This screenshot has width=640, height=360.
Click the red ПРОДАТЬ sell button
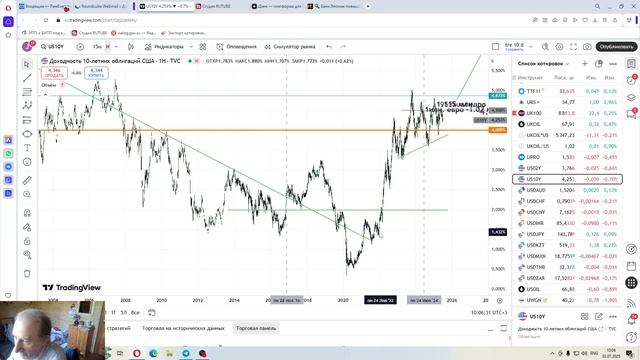point(54,73)
